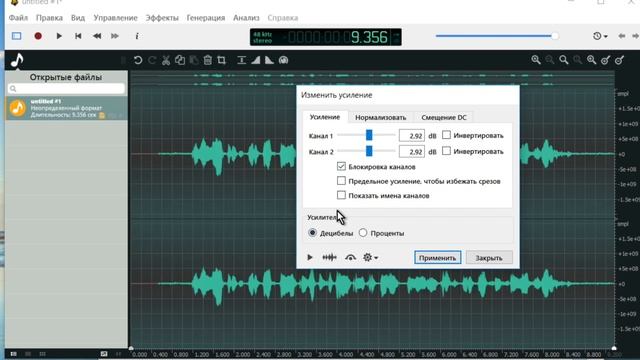Switch to the Усиление tab
The image size is (640, 360).
(x=325, y=117)
